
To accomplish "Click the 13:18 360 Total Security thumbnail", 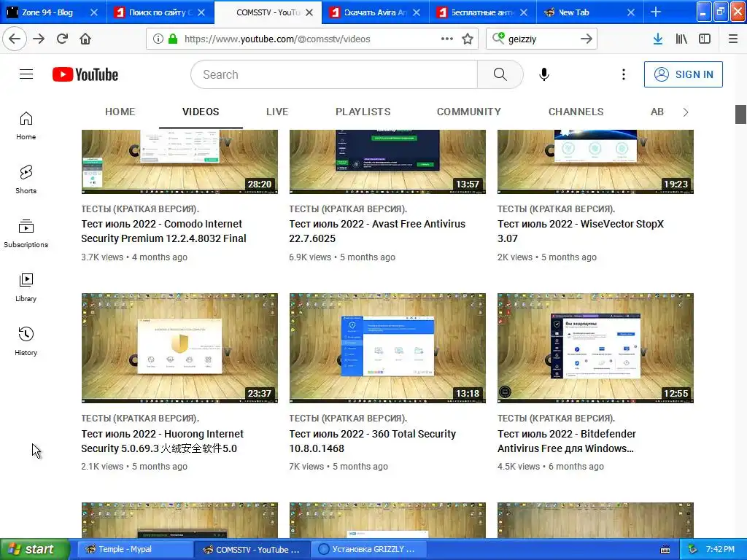I will 387,348.
